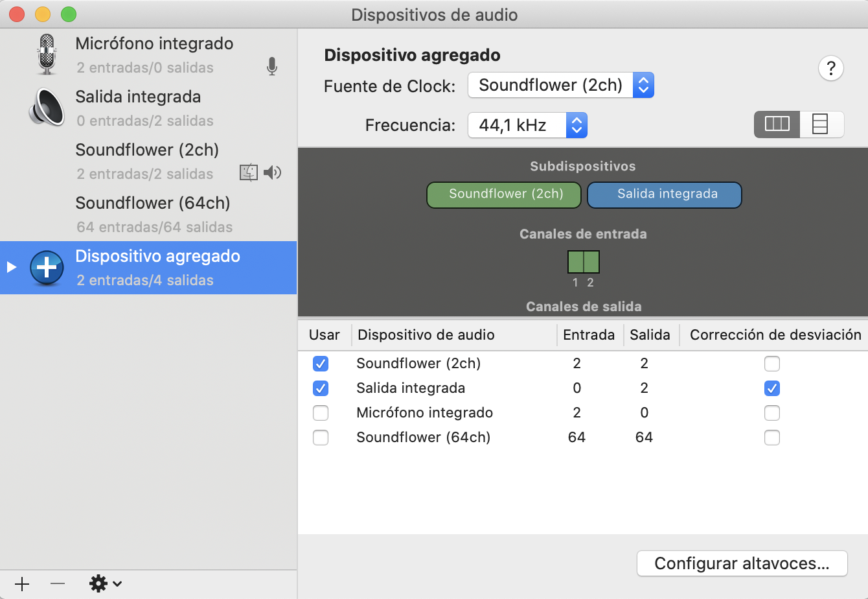Select green Soundflower (2ch) subdevice pill
868x599 pixels.
point(504,194)
